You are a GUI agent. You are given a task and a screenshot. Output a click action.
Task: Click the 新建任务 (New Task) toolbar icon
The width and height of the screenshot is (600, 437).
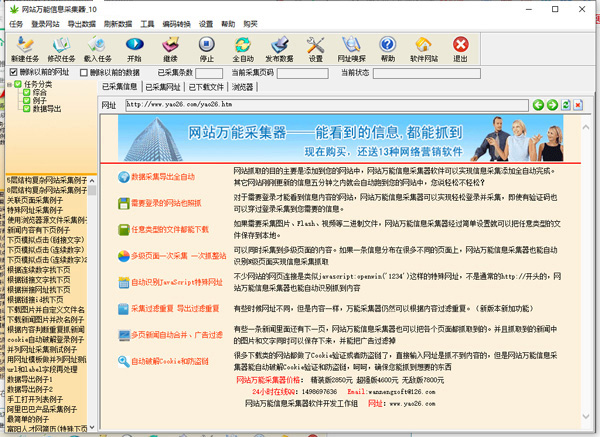tap(26, 48)
